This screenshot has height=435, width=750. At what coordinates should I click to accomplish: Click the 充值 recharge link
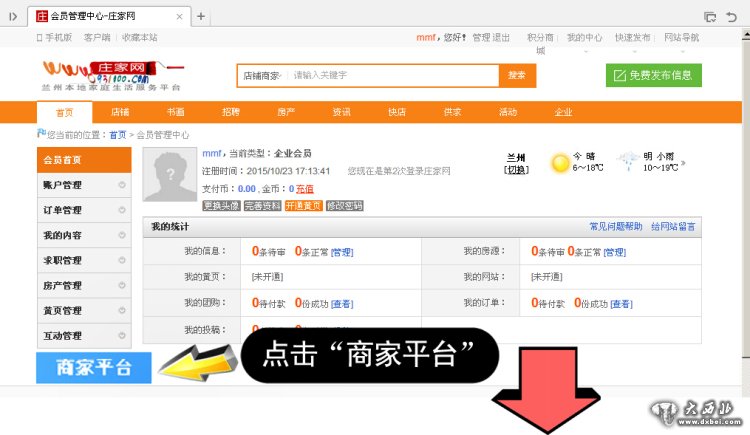[304, 188]
